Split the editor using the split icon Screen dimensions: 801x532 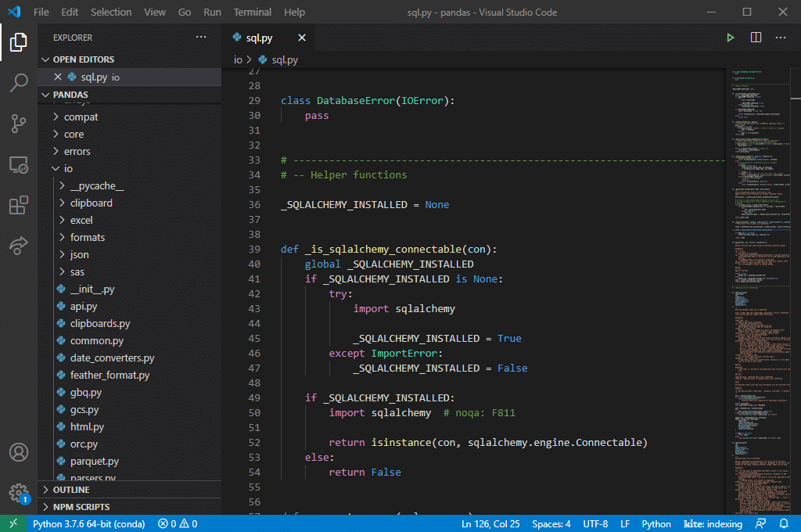[x=755, y=37]
